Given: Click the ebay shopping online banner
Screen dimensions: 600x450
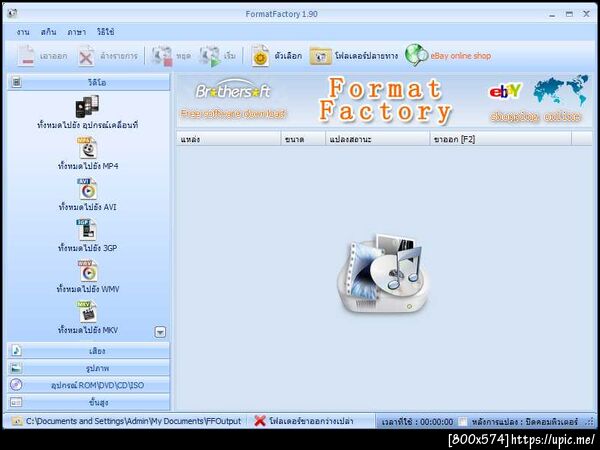Looking at the screenshot, I should (537, 100).
